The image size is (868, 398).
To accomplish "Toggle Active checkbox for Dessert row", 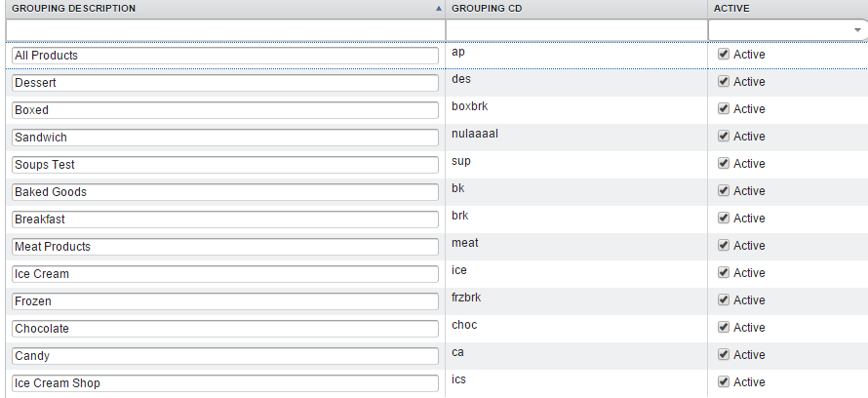I will 724,82.
